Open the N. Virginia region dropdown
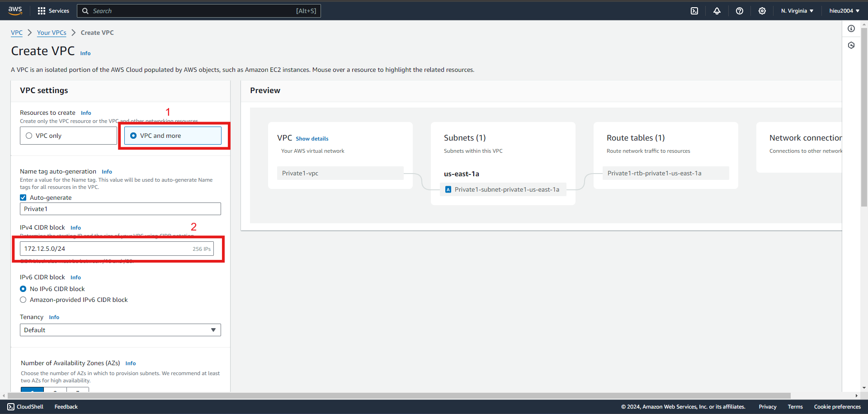 pos(797,11)
